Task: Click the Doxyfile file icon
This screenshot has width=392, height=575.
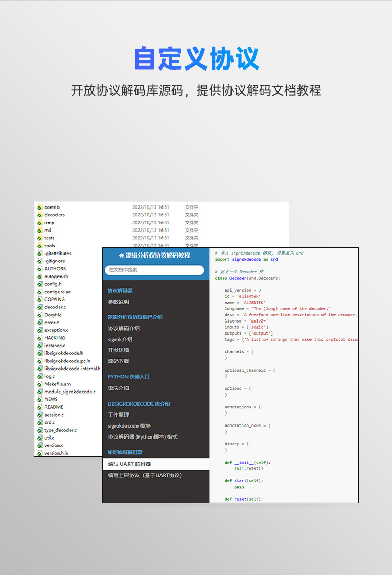Action: 40,315
